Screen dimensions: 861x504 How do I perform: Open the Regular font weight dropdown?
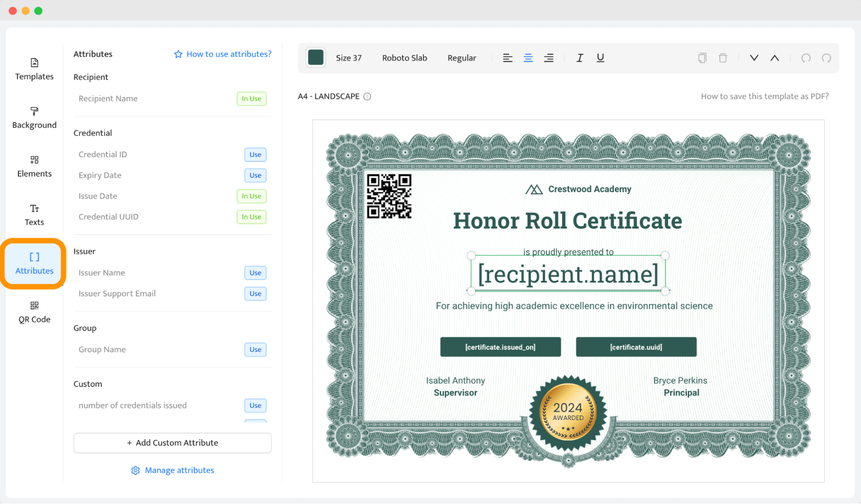click(x=462, y=58)
